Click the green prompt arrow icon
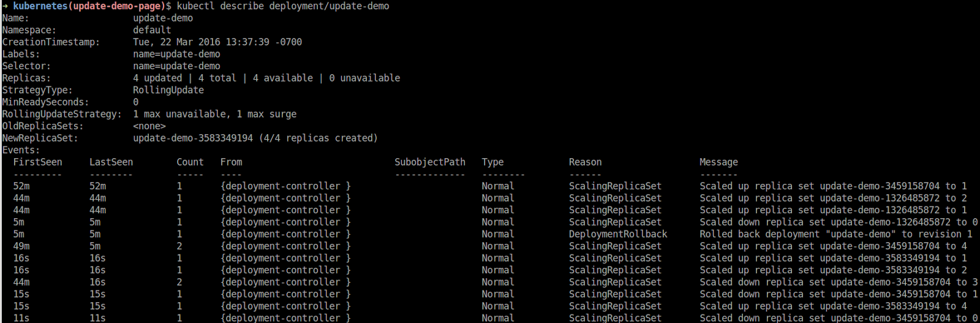The width and height of the screenshot is (980, 323). [x=5, y=6]
